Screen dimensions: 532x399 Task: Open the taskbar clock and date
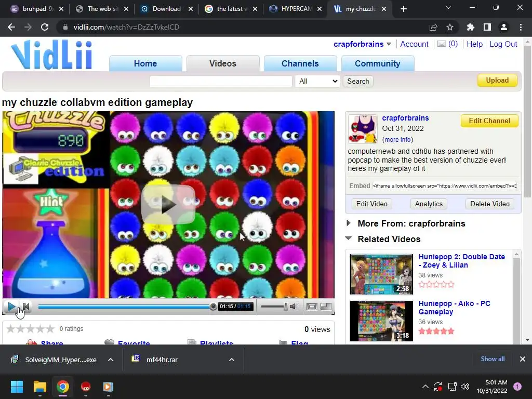point(492,387)
